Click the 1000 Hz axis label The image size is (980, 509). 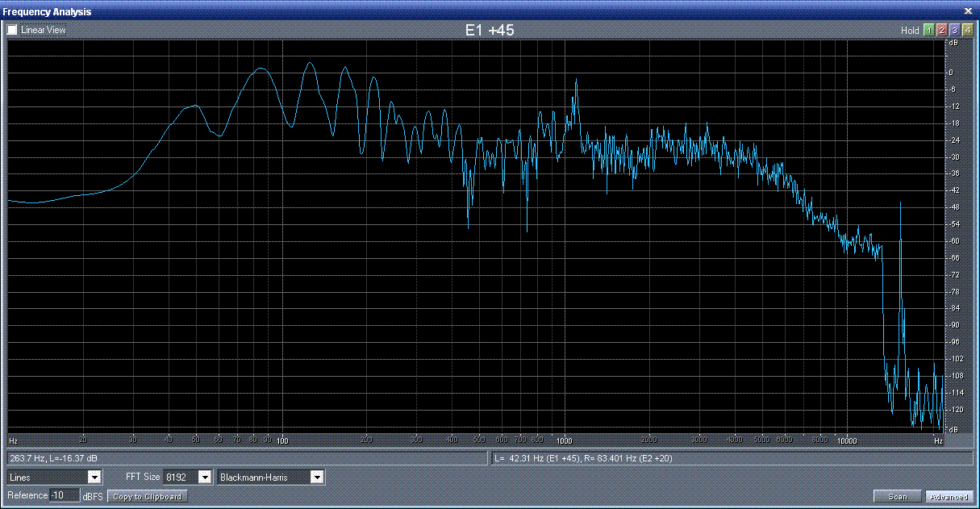tap(564, 441)
